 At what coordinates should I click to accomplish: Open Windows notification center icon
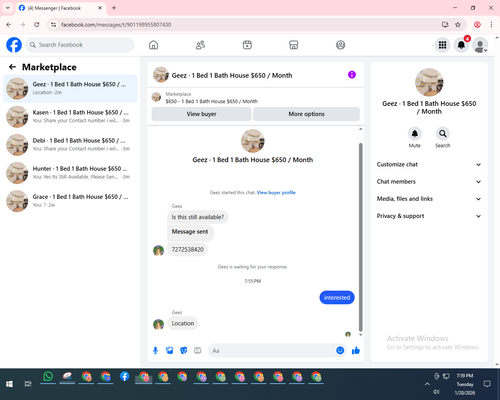click(487, 384)
